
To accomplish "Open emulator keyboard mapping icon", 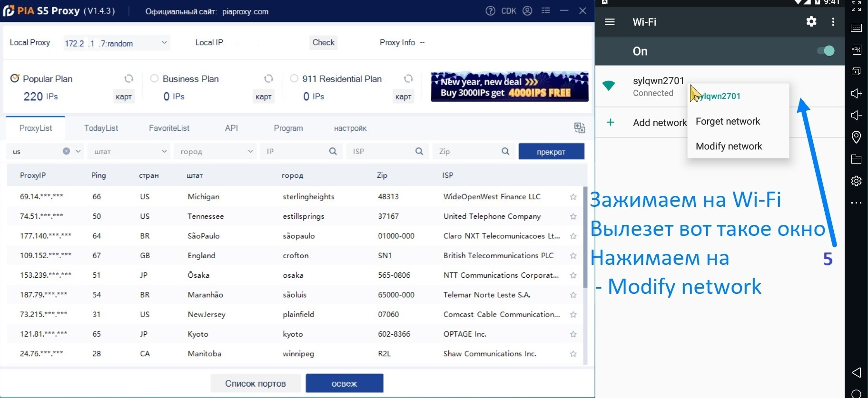I will click(x=856, y=28).
